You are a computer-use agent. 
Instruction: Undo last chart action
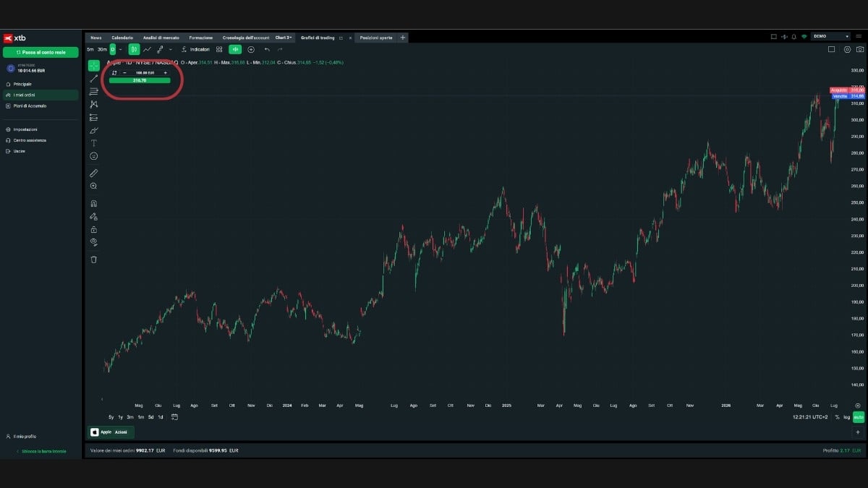(267, 49)
